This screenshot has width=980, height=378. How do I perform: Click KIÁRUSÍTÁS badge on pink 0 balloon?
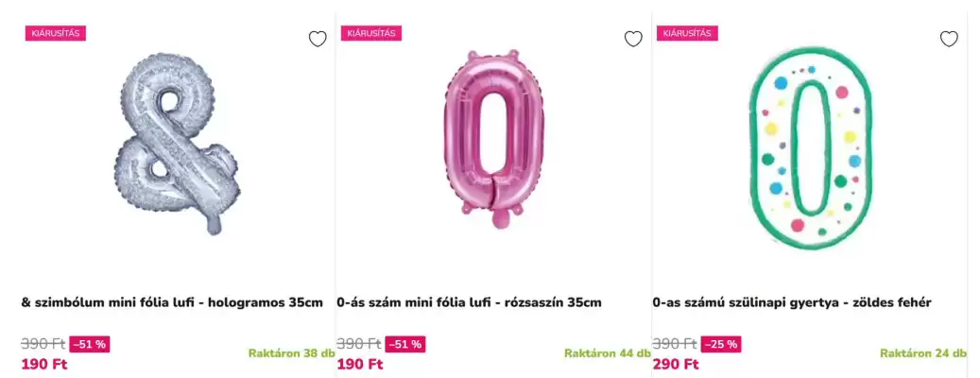coord(371,33)
